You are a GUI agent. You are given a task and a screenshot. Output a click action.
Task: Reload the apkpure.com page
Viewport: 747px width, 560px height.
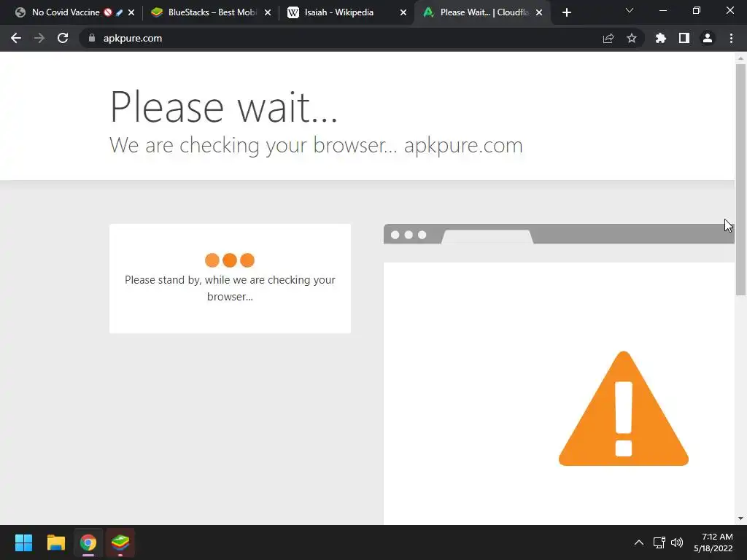click(x=63, y=38)
